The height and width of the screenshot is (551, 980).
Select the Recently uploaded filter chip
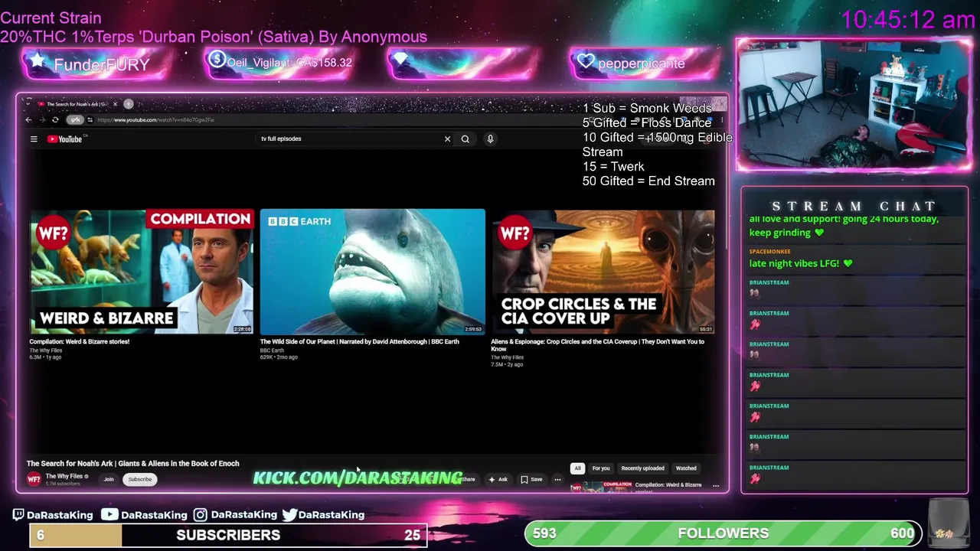(642, 468)
